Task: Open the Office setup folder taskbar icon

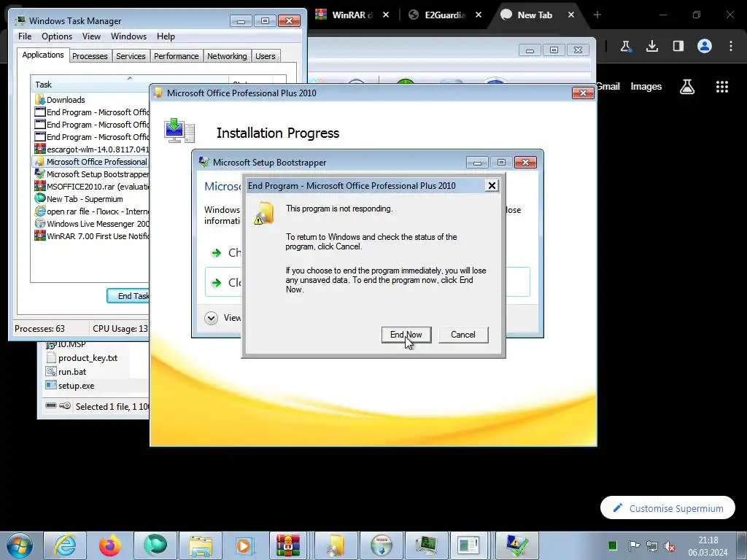Action: [336, 545]
